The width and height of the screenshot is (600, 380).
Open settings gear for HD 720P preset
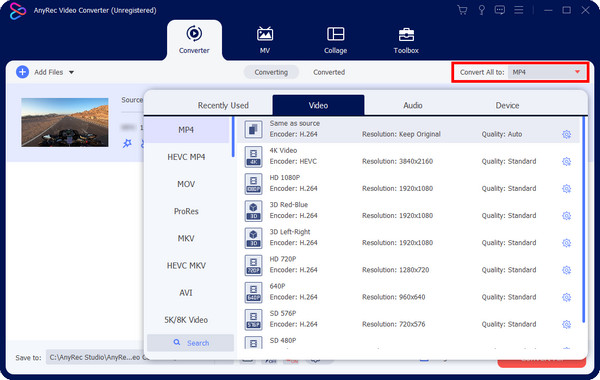click(x=566, y=270)
